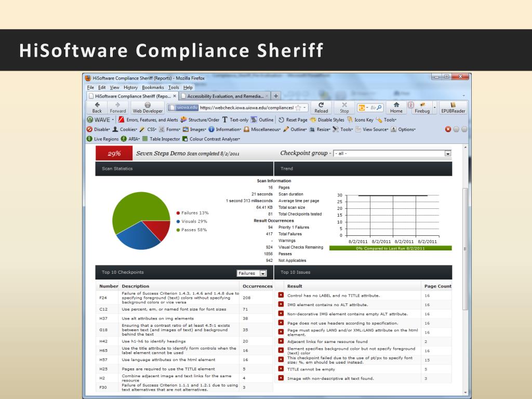Open the Checkpoint group dropdown

pyautogui.click(x=392, y=153)
